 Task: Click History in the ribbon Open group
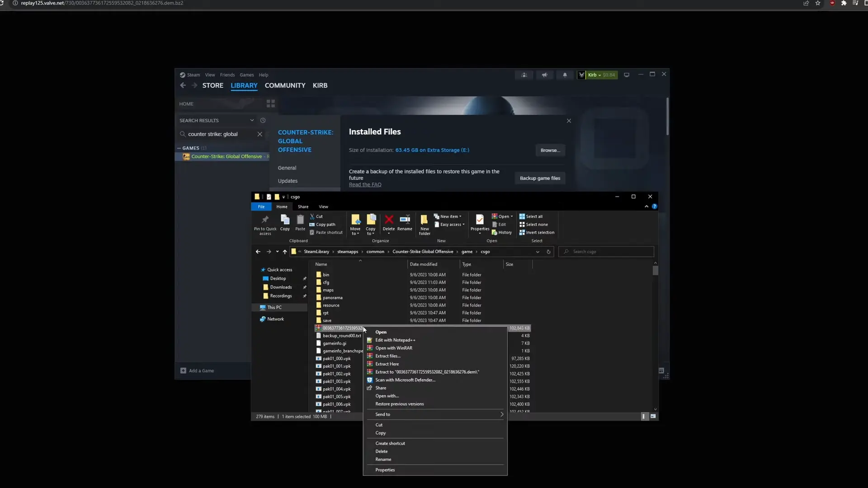(x=502, y=233)
